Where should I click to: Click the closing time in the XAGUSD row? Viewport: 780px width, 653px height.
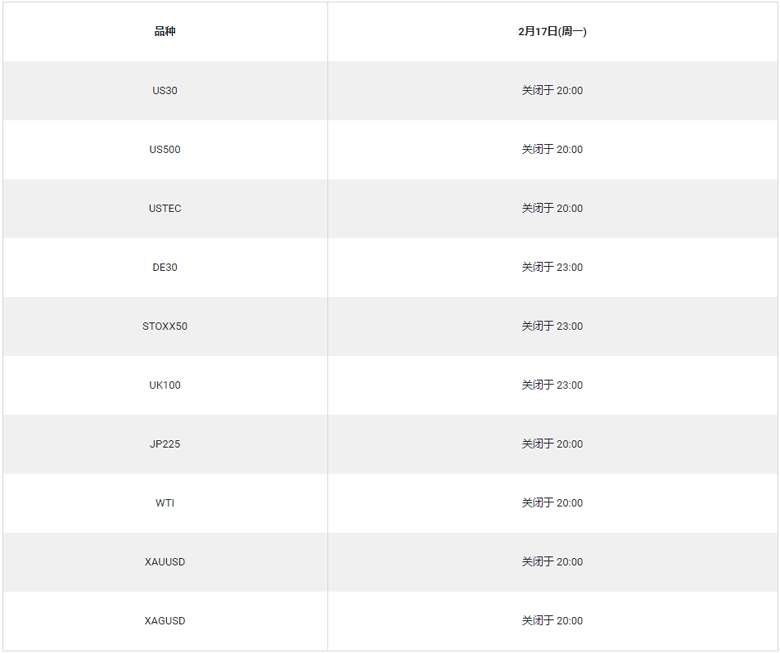552,621
